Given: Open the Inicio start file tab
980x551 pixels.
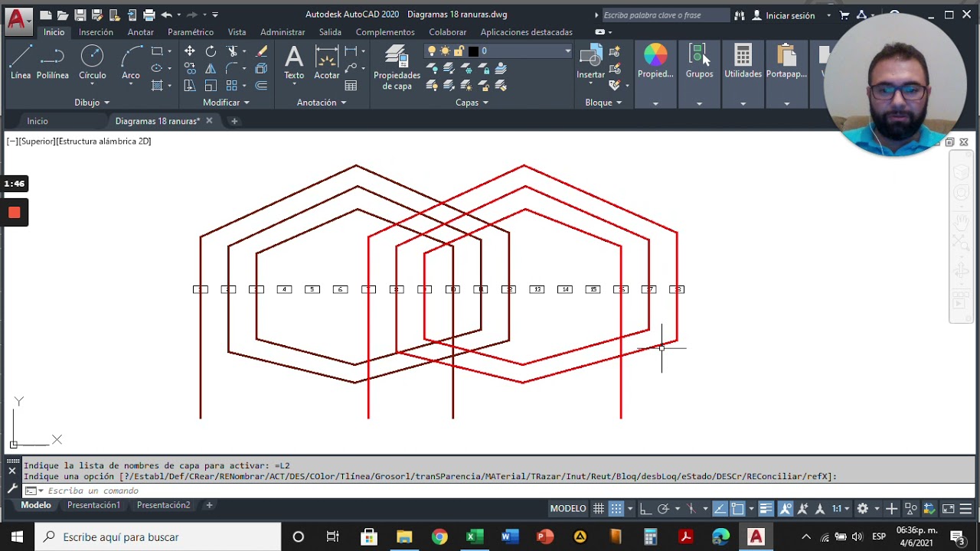Looking at the screenshot, I should (x=38, y=121).
